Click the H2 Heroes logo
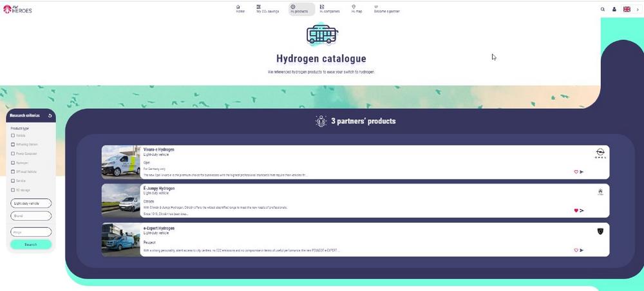 click(17, 9)
